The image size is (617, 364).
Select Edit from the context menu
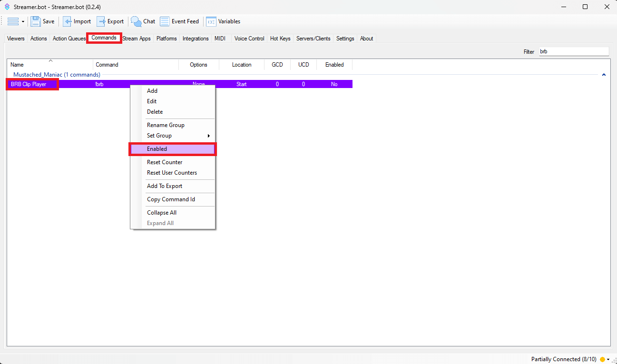152,101
